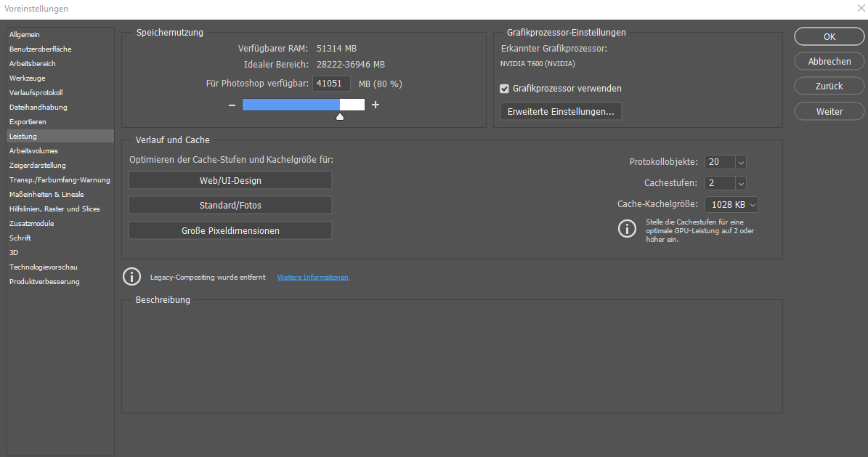Go to Maßeinheiten & Lineale settings
The height and width of the screenshot is (457, 868).
60,195
